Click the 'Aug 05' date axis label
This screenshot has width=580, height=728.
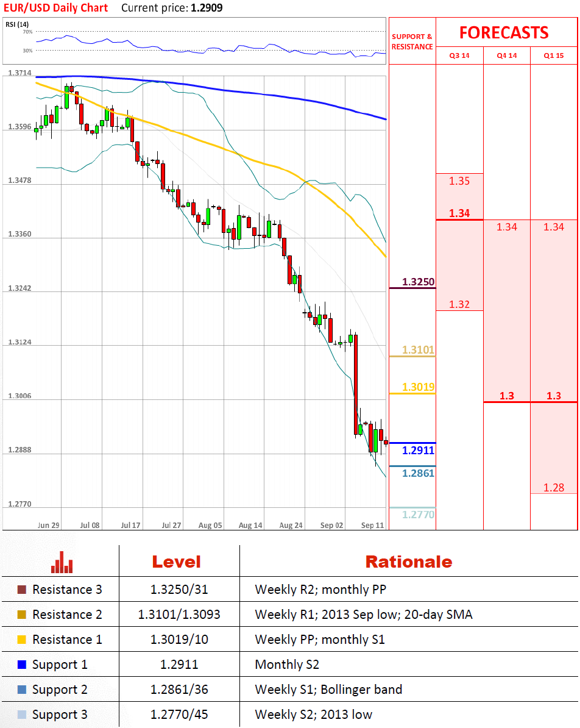210,525
